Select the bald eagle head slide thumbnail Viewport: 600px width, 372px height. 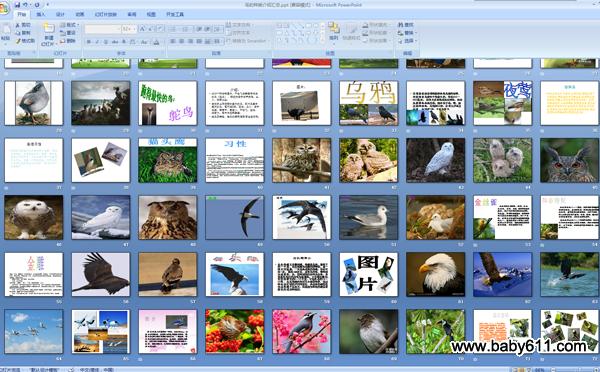coord(435,274)
